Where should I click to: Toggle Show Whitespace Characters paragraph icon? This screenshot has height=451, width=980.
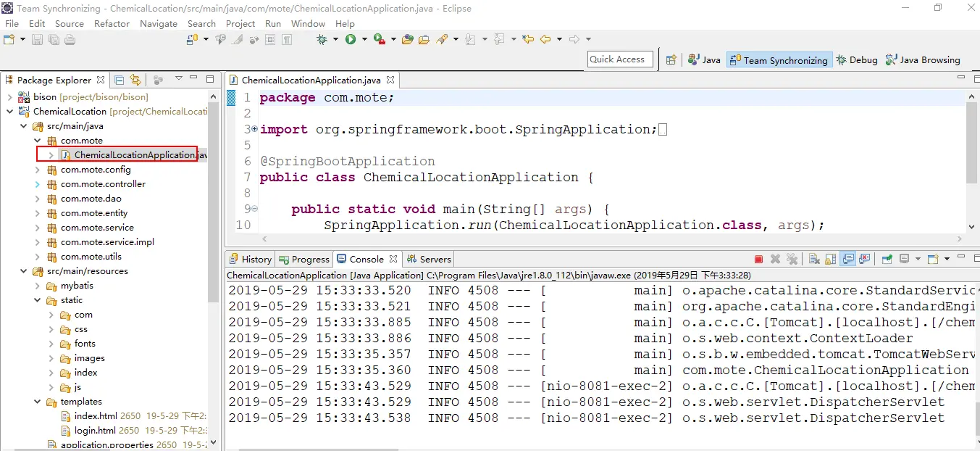pyautogui.click(x=288, y=39)
